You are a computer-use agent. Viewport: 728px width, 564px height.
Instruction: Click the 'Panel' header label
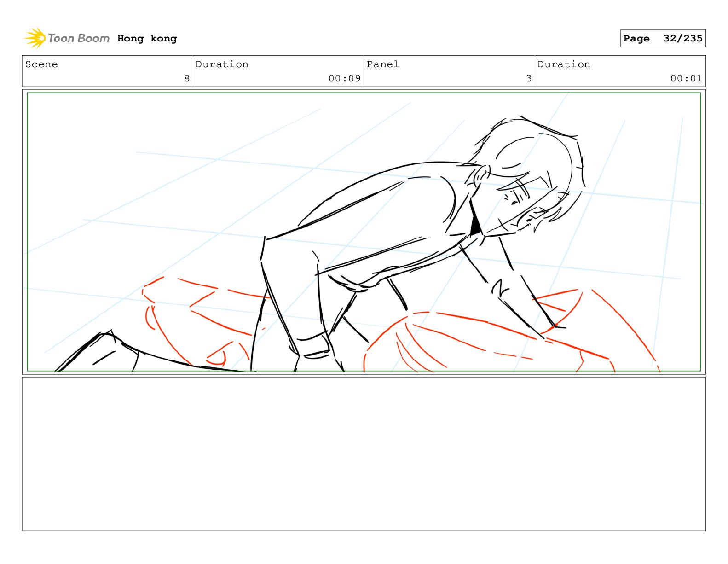382,64
